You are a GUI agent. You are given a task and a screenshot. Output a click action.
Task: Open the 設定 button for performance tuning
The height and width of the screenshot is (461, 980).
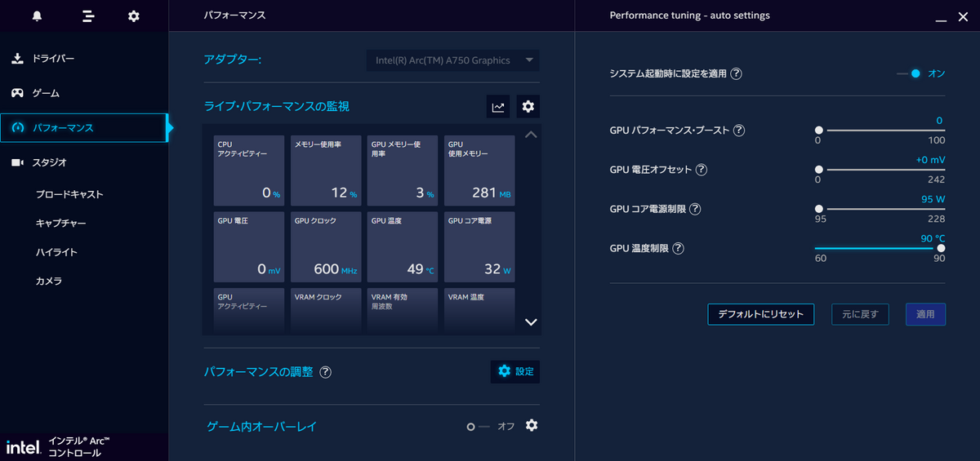tap(515, 371)
